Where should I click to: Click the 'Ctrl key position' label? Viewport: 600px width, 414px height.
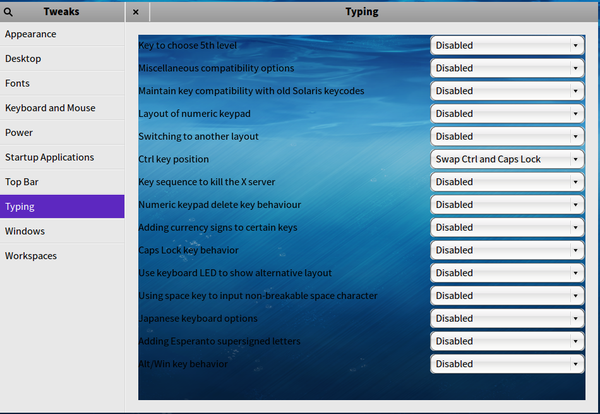(174, 159)
